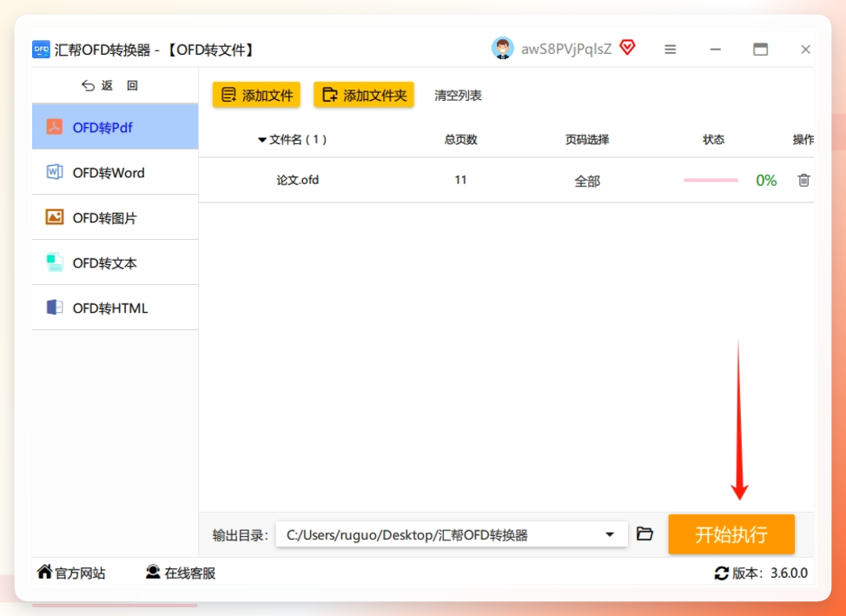846x616 pixels.
Task: Browse output folder with folder icon
Action: 644,534
